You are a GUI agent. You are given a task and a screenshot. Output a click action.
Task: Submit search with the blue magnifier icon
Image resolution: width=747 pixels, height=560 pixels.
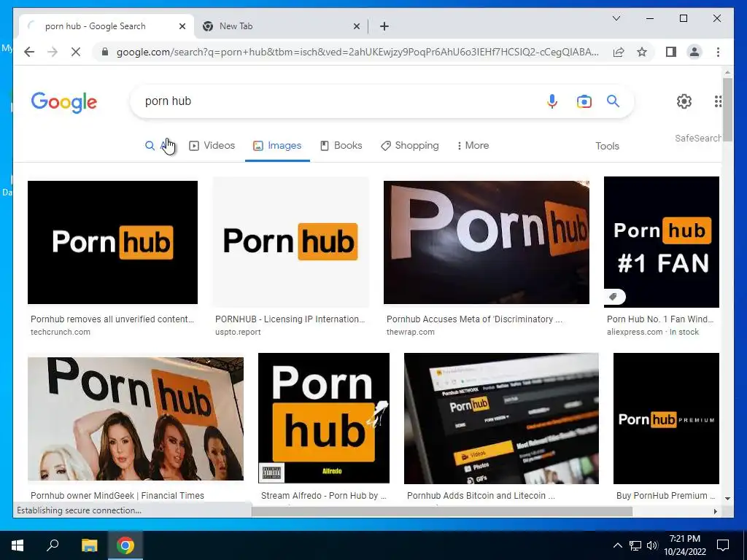(613, 101)
